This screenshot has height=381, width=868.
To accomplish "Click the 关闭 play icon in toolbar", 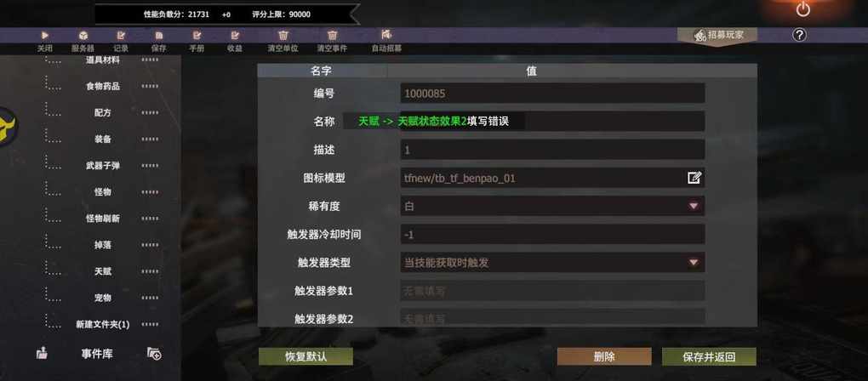I will click(x=45, y=35).
